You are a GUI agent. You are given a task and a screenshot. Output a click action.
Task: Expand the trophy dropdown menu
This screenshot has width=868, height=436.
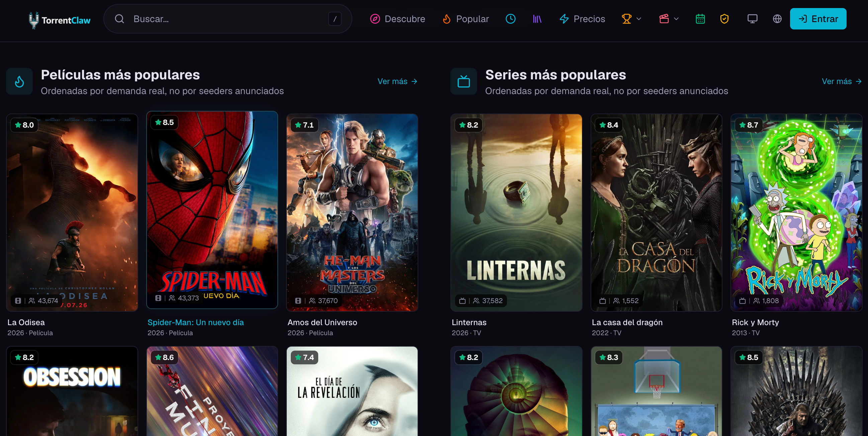point(631,19)
